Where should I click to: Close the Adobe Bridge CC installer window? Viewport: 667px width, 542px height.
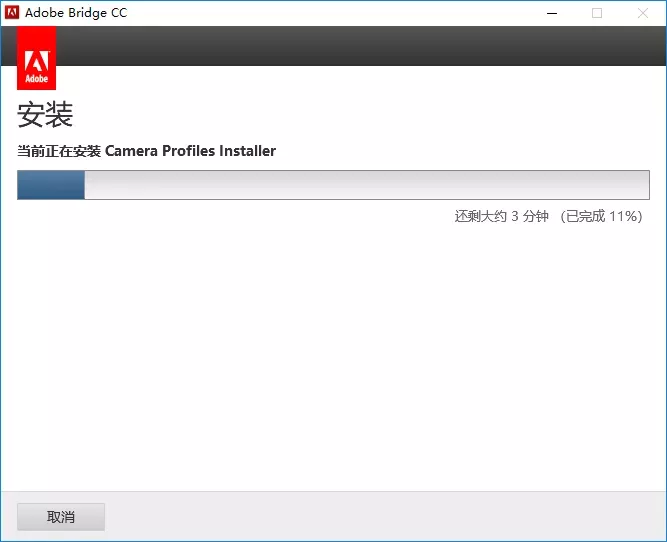point(643,13)
